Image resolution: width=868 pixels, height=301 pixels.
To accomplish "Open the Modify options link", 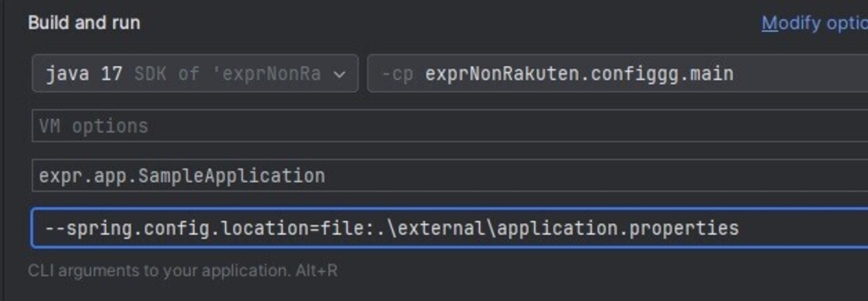I will [x=815, y=23].
